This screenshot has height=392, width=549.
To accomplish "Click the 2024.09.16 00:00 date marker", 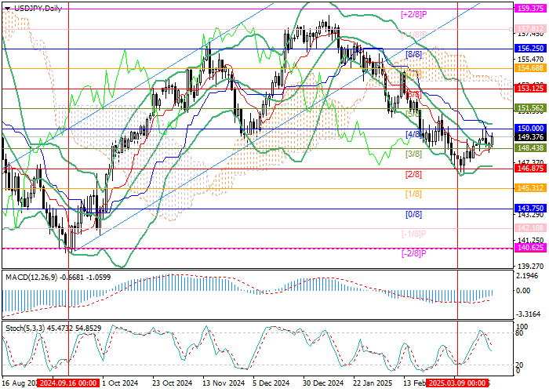I will point(68,385).
